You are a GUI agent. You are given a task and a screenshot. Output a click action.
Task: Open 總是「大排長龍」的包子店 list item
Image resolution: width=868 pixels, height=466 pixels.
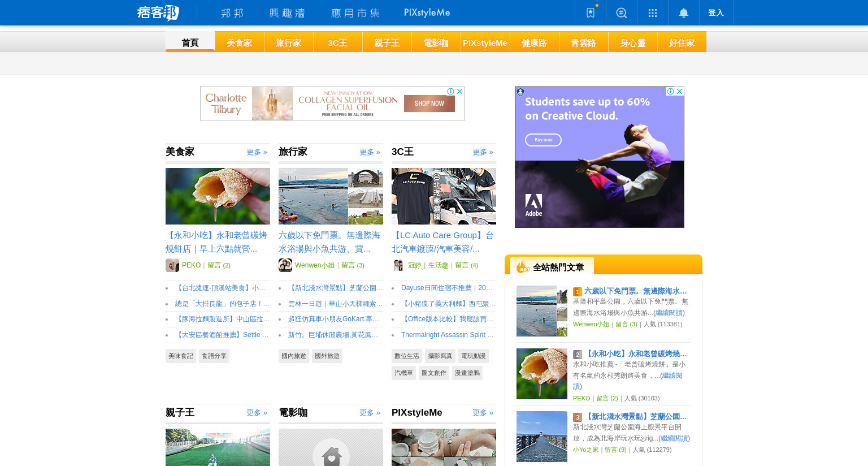223,304
